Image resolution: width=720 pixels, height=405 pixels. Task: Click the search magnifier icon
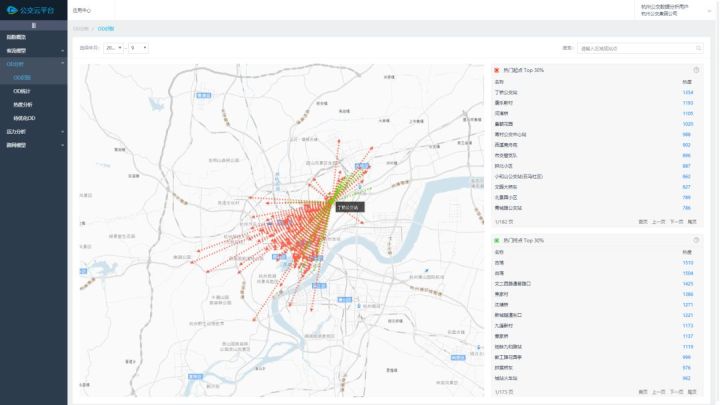coord(698,48)
